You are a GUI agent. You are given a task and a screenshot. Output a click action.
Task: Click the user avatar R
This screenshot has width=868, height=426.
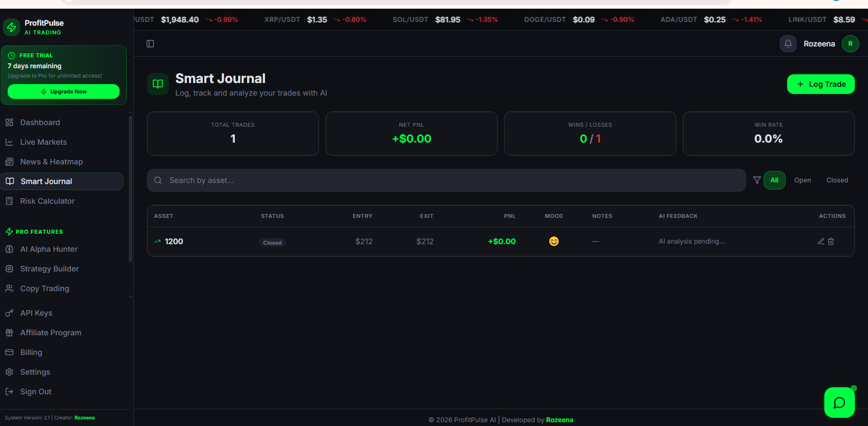coord(851,44)
